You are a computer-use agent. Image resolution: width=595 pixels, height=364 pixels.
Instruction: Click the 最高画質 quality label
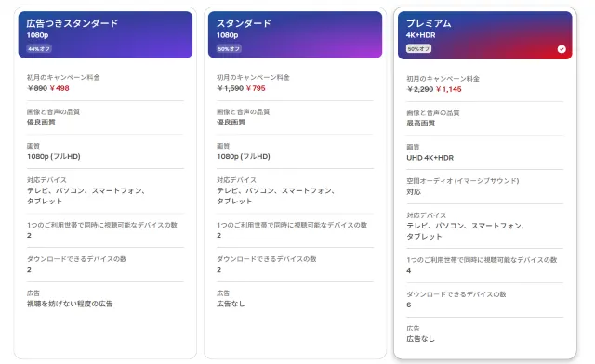point(421,123)
